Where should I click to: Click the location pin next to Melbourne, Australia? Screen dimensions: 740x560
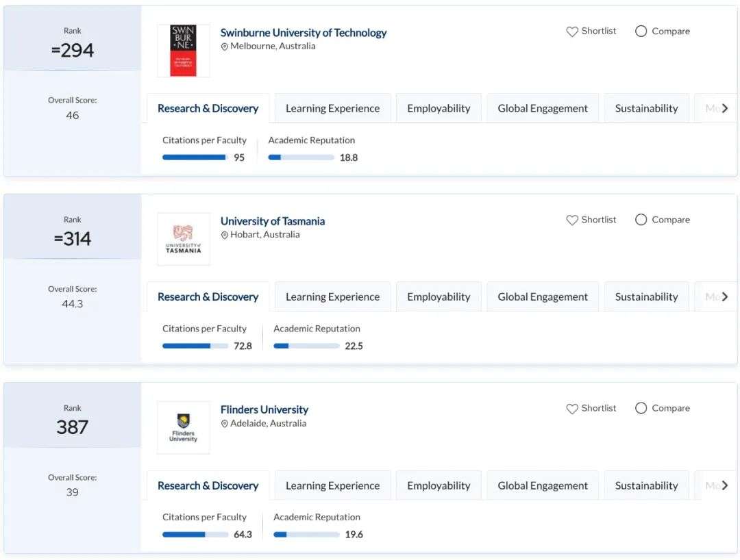[x=224, y=47]
